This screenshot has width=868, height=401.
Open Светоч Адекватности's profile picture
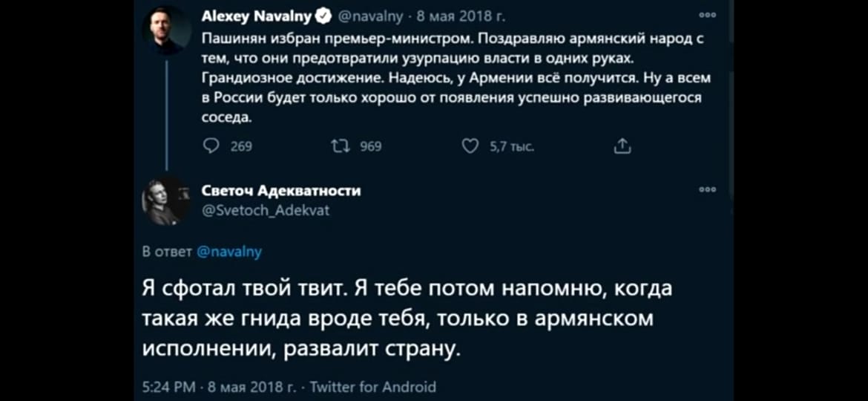pos(165,200)
